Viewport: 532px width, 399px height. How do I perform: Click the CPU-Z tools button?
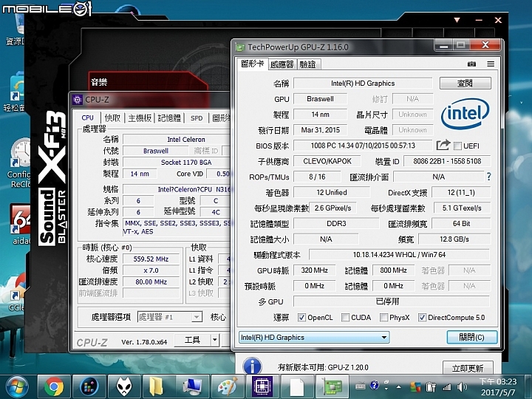pos(192,340)
